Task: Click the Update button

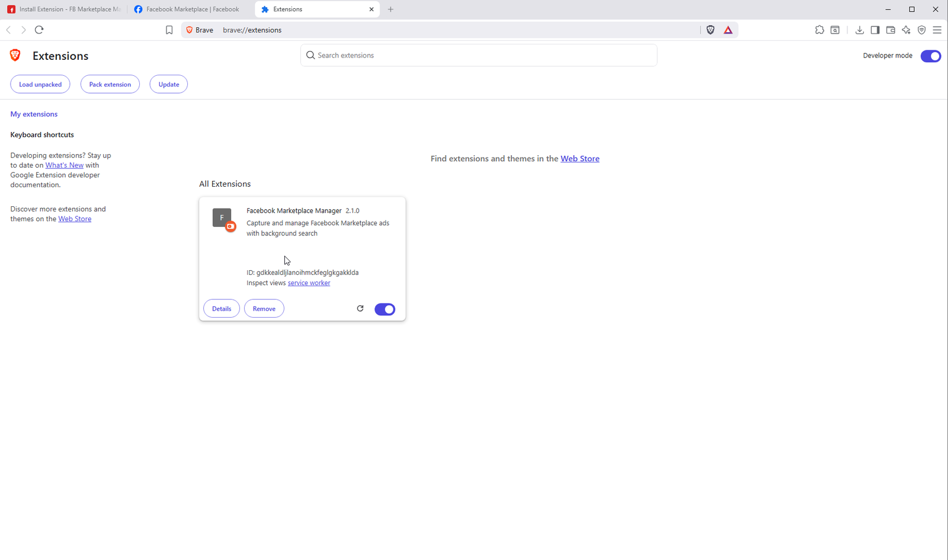Action: coord(169,84)
